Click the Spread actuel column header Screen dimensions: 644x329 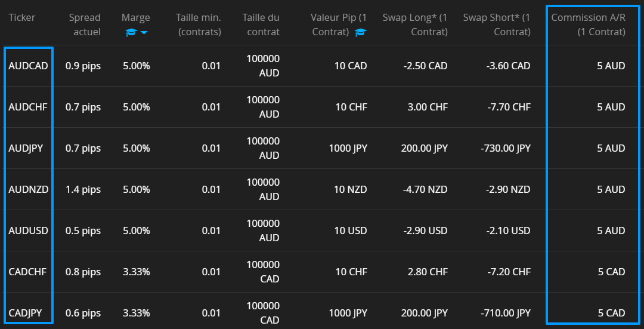click(x=85, y=24)
